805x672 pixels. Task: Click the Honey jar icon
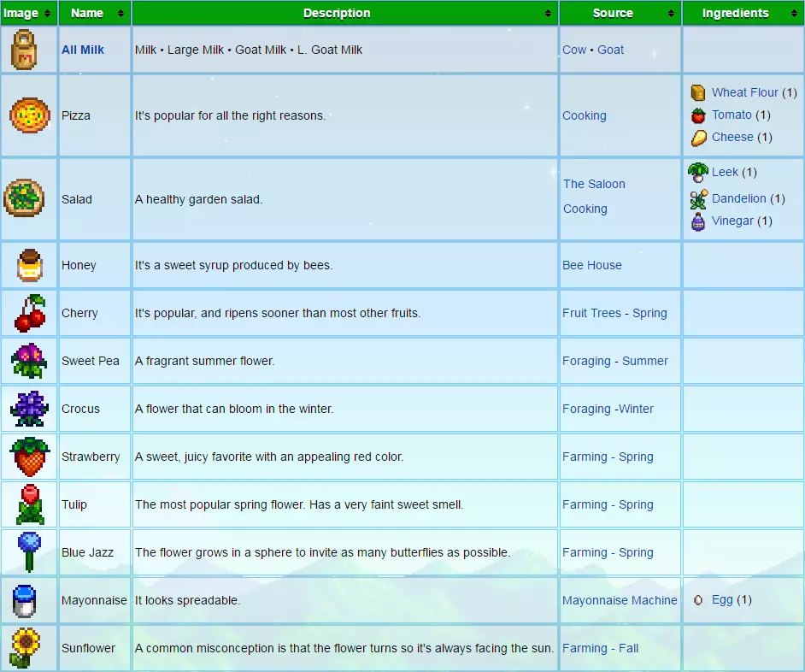[x=29, y=265]
